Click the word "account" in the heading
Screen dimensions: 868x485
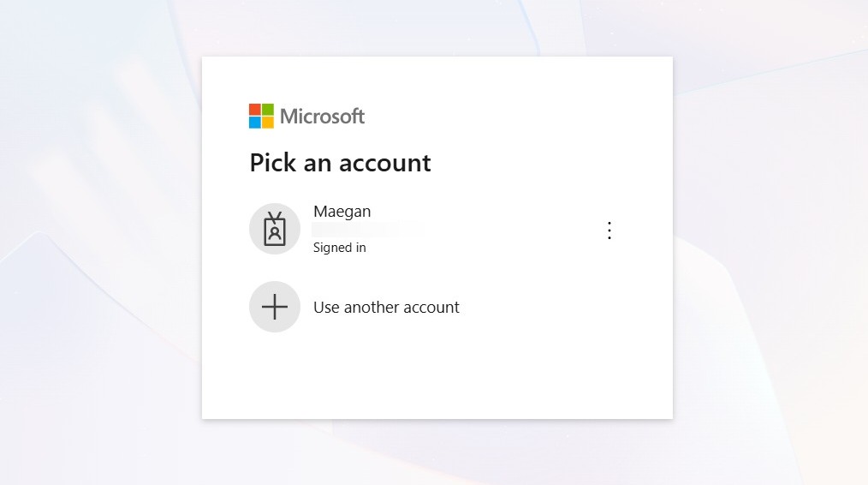(384, 163)
